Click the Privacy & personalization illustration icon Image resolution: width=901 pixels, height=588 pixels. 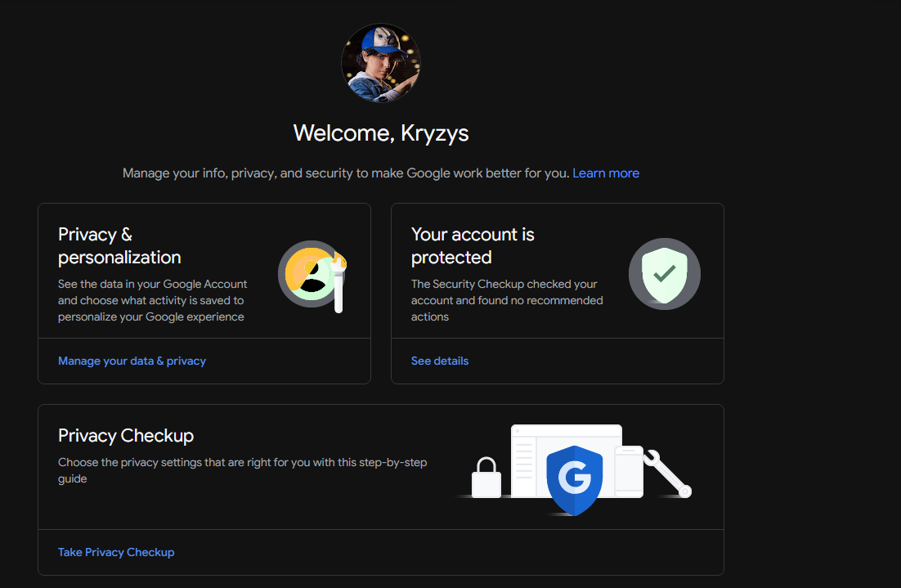[312, 276]
